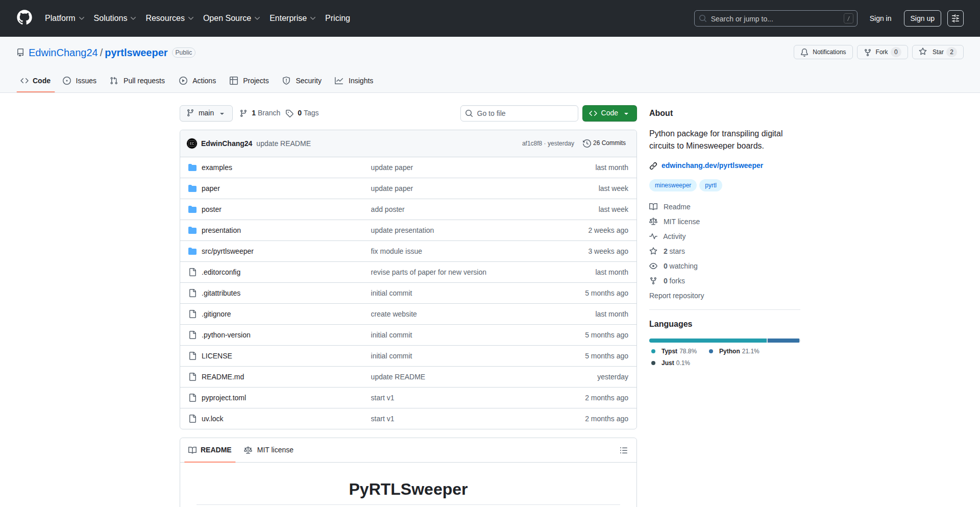This screenshot has height=507, width=980.
Task: Click the commit history clock icon
Action: click(587, 143)
